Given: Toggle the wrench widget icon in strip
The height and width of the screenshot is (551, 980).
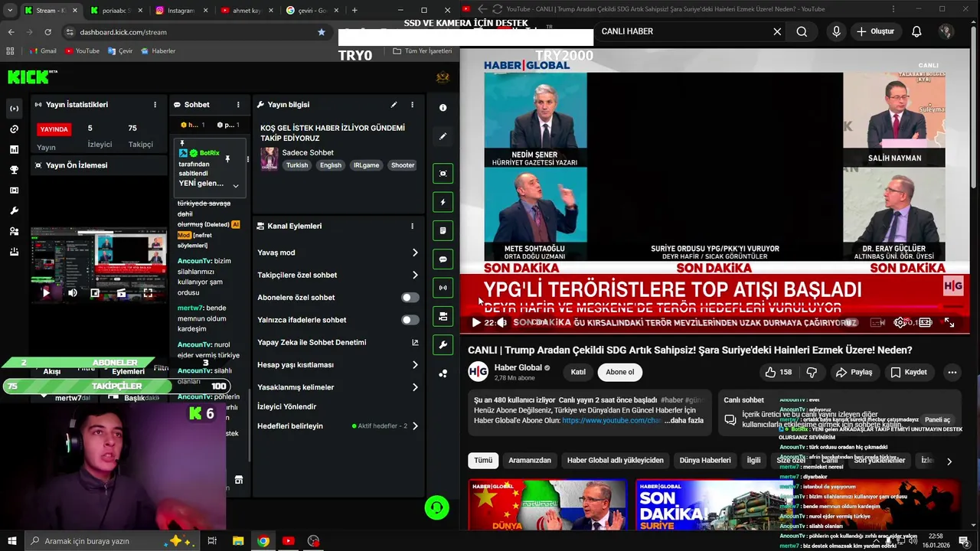Looking at the screenshot, I should [x=443, y=345].
